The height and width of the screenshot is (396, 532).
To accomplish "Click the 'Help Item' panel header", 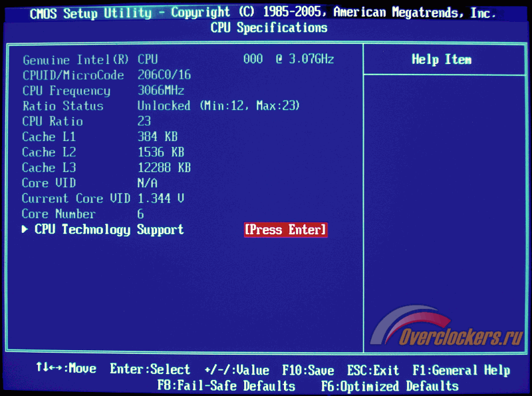I will [442, 59].
